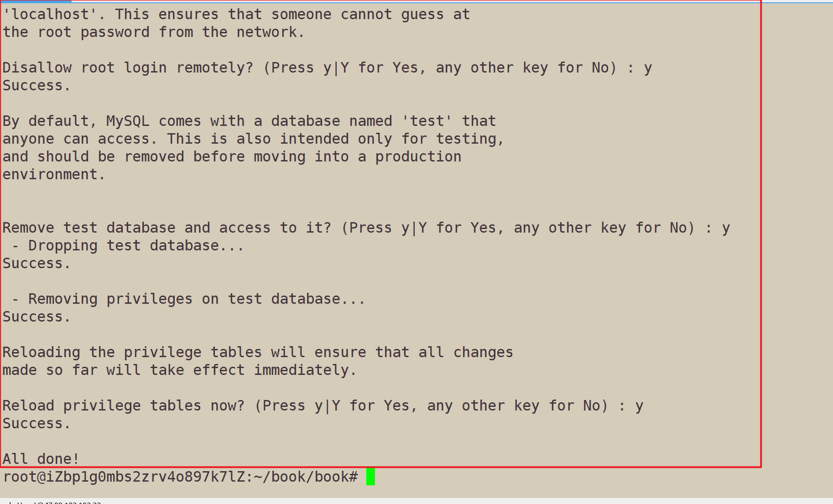Click 'Reload privilege tables now?' prompt line
833x504 pixels.
(x=323, y=406)
